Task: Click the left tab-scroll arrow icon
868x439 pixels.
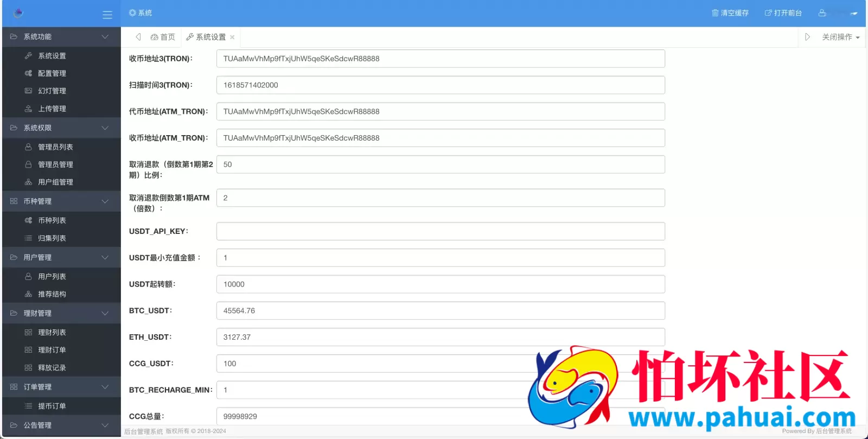Action: pos(138,37)
